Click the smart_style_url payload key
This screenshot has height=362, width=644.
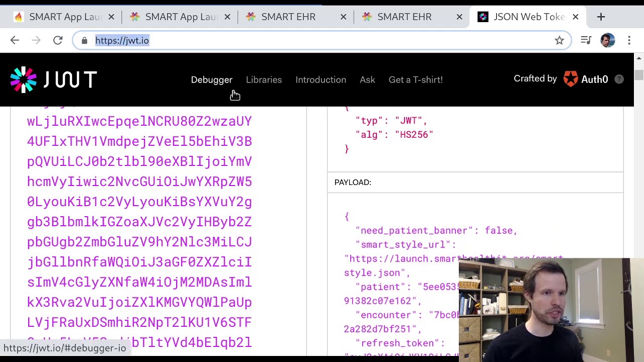pyautogui.click(x=406, y=244)
